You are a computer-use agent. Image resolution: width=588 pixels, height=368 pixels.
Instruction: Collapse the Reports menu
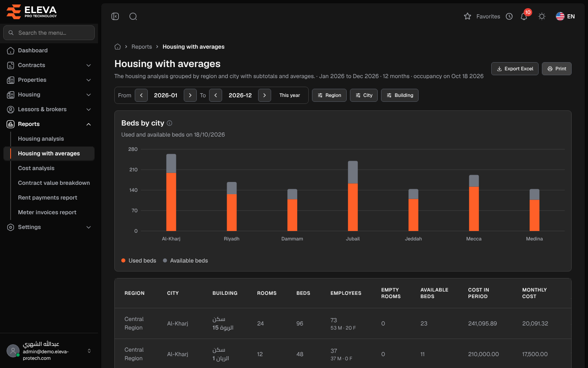49,124
